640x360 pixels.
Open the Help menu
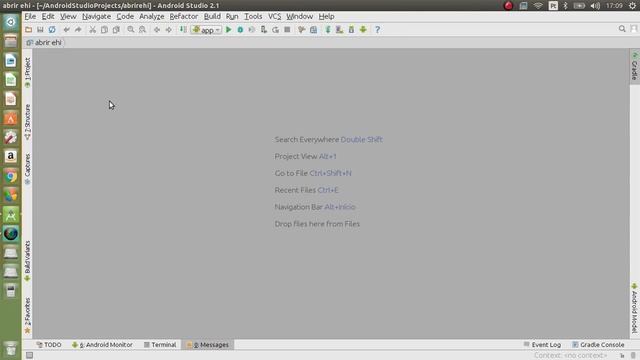point(326,16)
